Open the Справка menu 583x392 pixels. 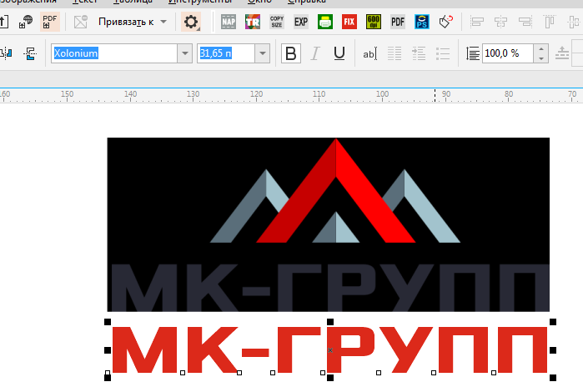[x=307, y=2]
